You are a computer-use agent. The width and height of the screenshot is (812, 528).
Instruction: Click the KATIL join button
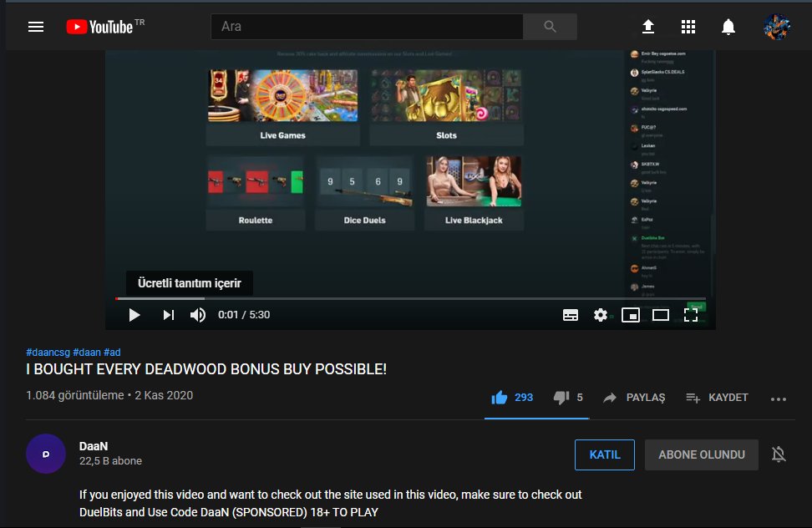point(604,455)
